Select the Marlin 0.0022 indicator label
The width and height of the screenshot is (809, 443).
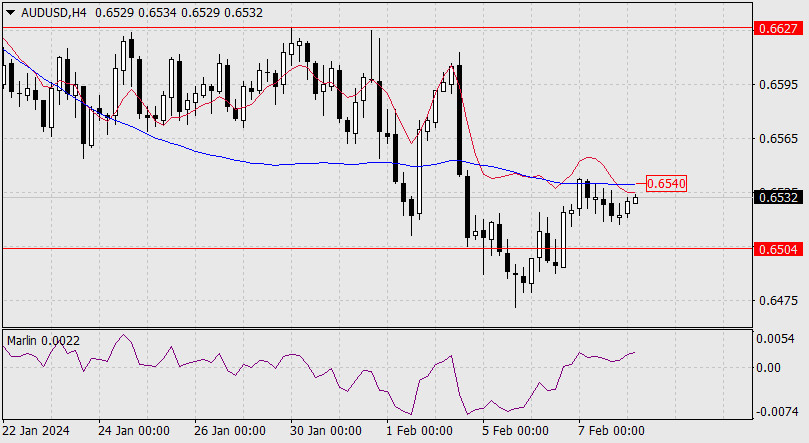[x=43, y=341]
